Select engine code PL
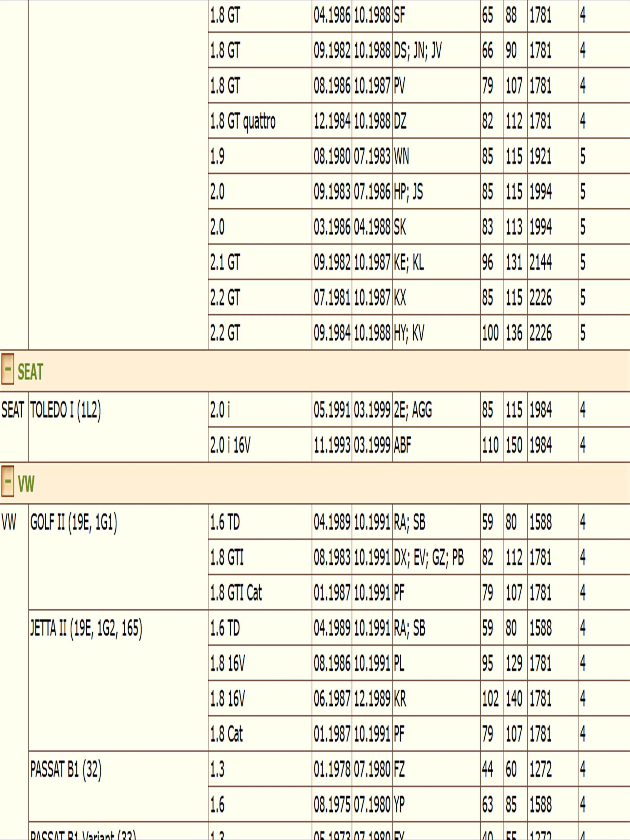The image size is (630, 840). pos(436,663)
